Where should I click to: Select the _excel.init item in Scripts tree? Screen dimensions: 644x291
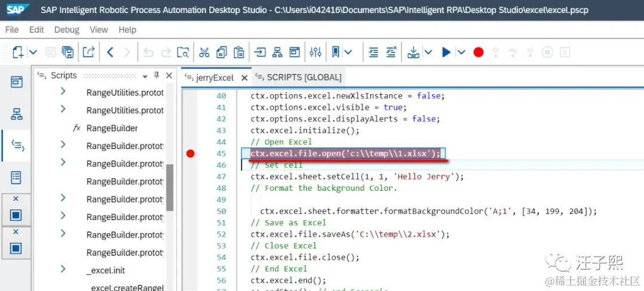[106, 271]
